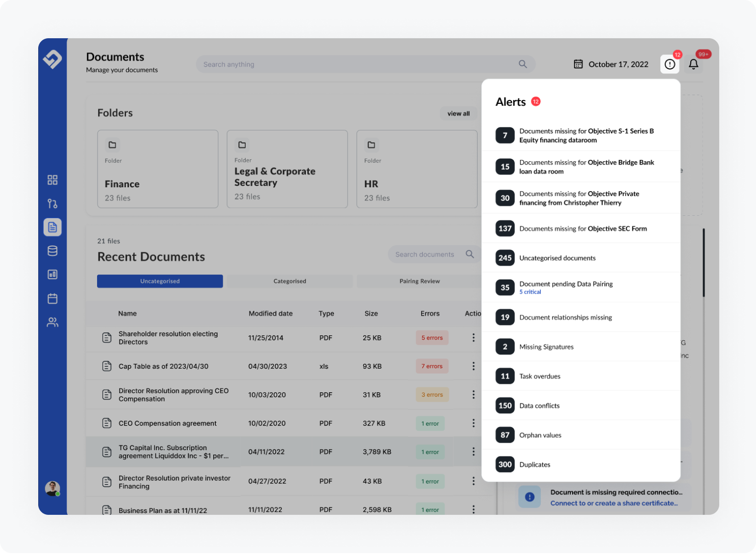The image size is (756, 556).
Task: Open the users icon in sidebar
Action: [52, 322]
